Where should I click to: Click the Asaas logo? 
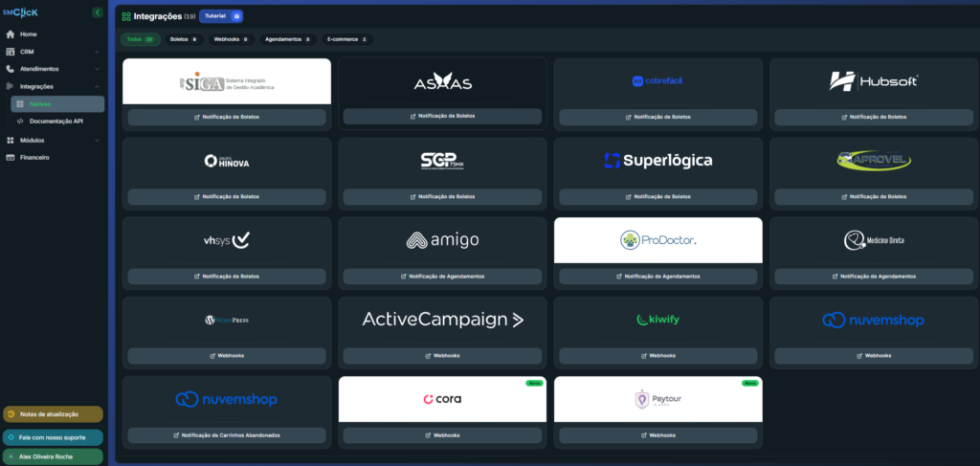(442, 83)
